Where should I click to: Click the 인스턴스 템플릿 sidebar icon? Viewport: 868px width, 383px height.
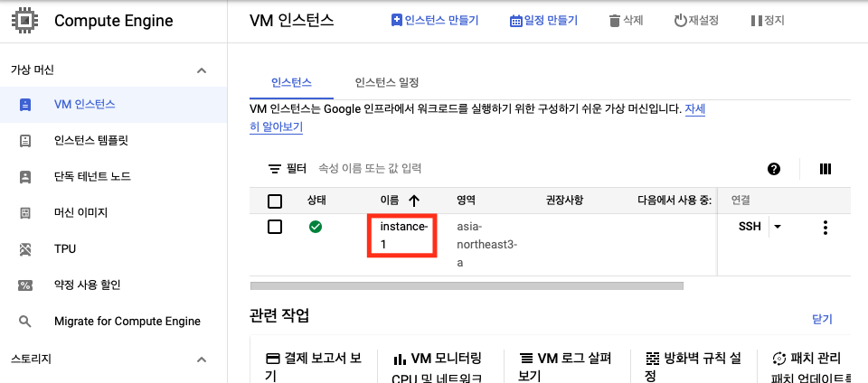pyautogui.click(x=25, y=141)
